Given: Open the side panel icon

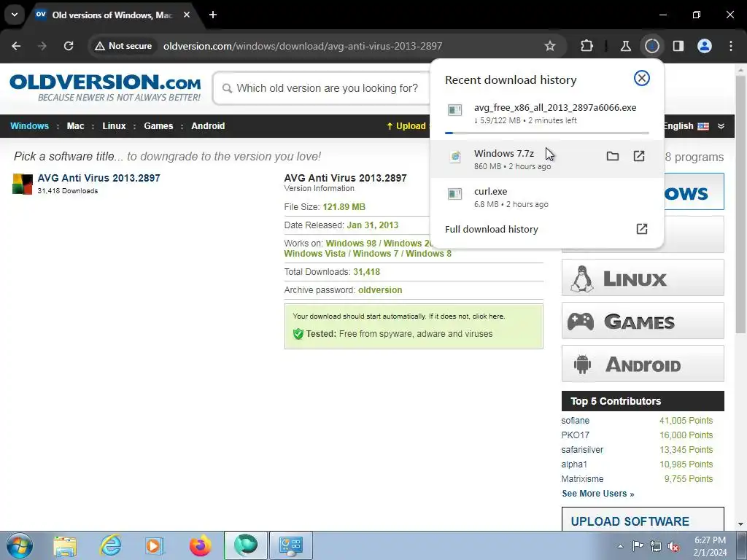Looking at the screenshot, I should pyautogui.click(x=678, y=46).
